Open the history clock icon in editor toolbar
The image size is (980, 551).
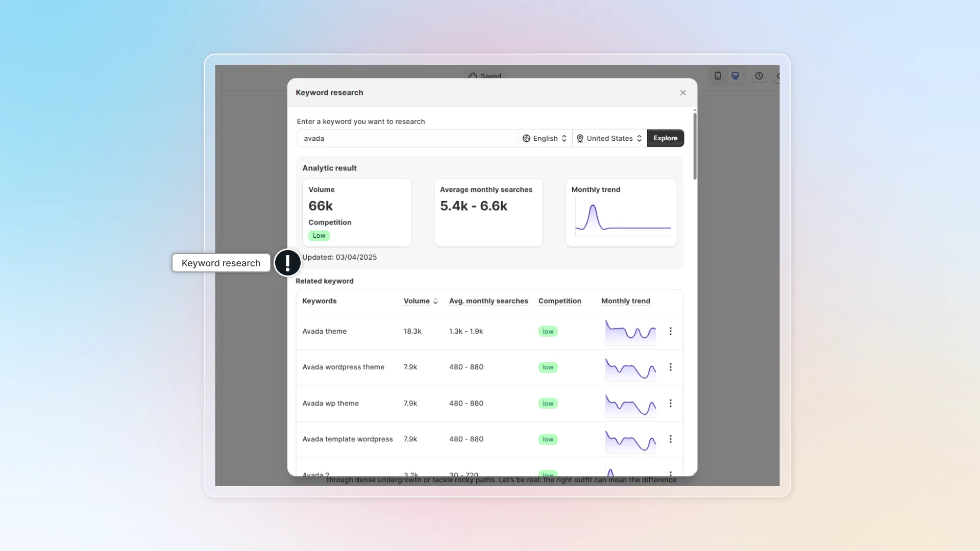point(759,76)
